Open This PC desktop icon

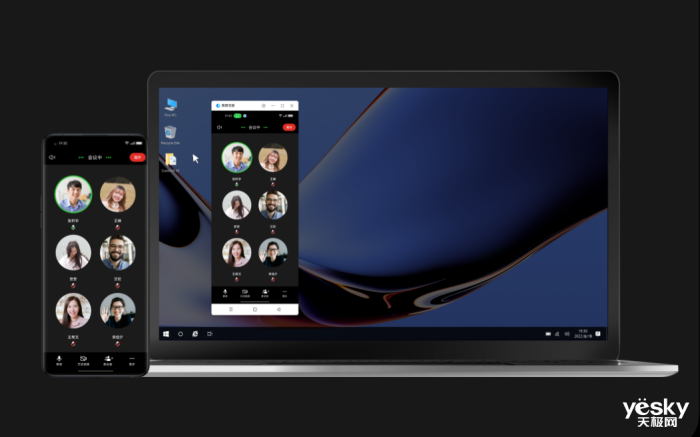pyautogui.click(x=171, y=105)
